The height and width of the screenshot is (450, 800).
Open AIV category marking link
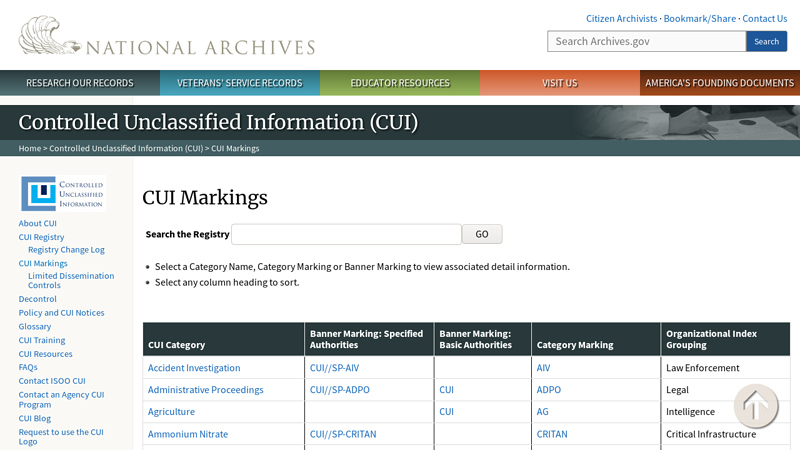[543, 368]
